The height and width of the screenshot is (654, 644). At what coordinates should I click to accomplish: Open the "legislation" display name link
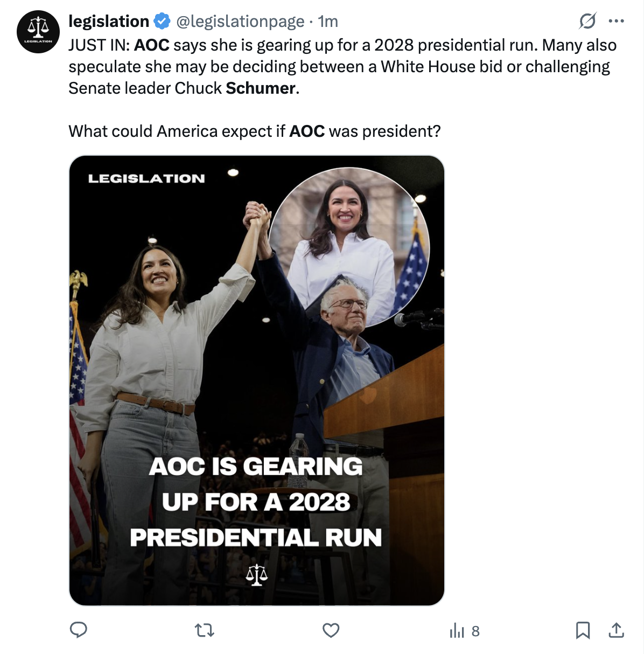[x=109, y=21]
